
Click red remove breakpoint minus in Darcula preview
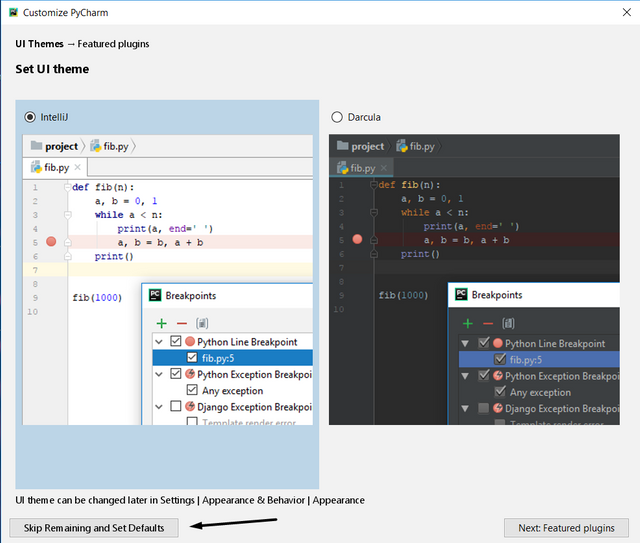click(488, 323)
